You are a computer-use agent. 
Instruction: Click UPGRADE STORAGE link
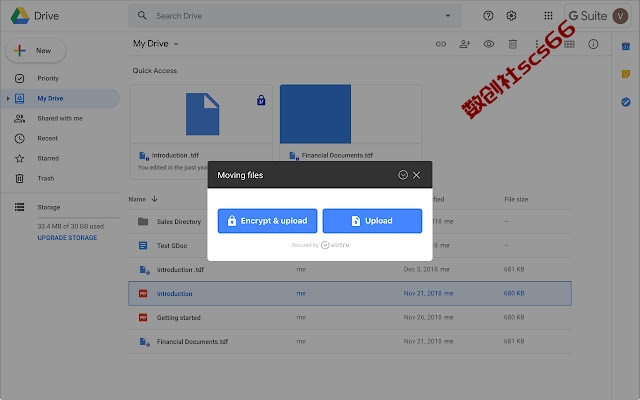coord(67,238)
